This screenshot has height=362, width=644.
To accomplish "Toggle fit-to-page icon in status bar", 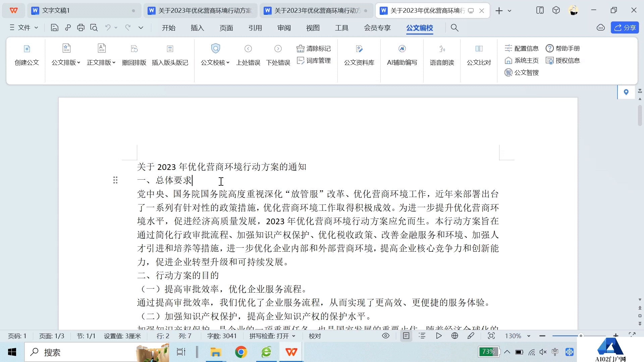I will (491, 336).
